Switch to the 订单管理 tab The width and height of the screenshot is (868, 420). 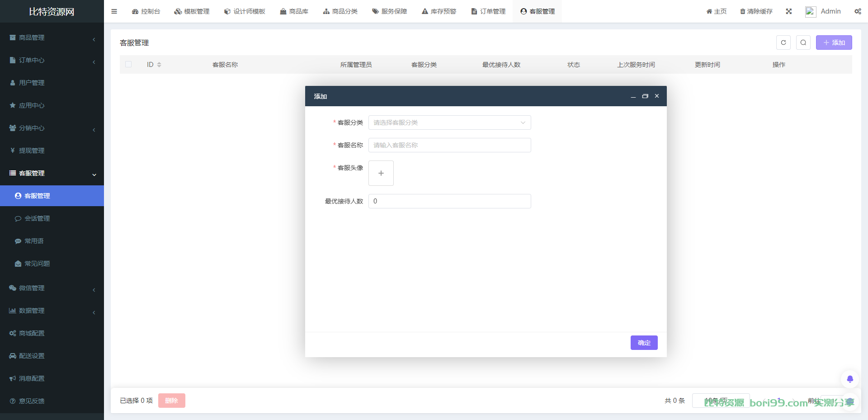(488, 11)
